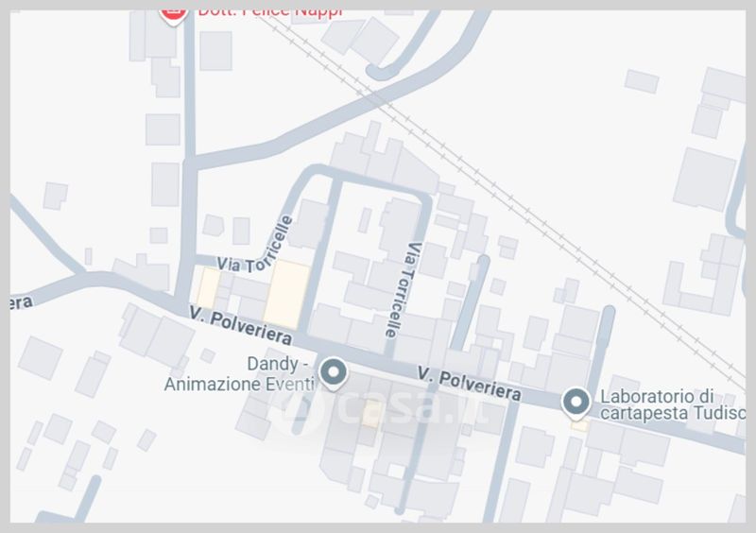
Task: Click the right V. Polveriera road label
Action: [469, 384]
